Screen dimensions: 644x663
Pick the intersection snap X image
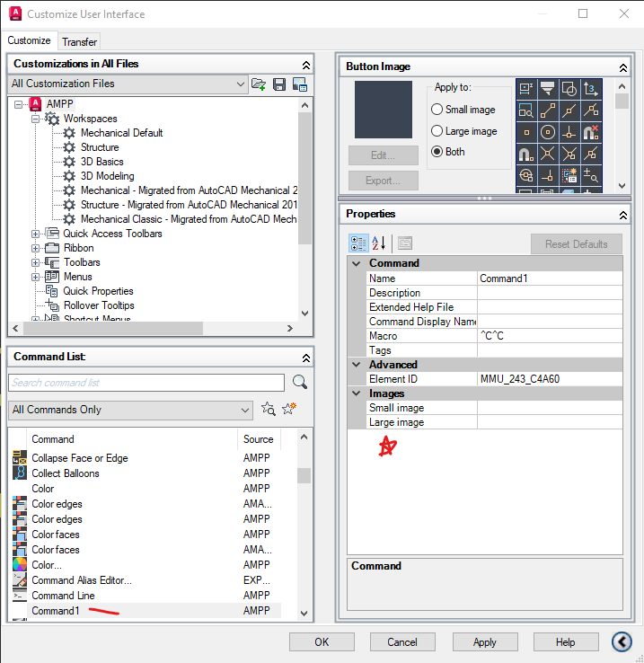click(548, 154)
